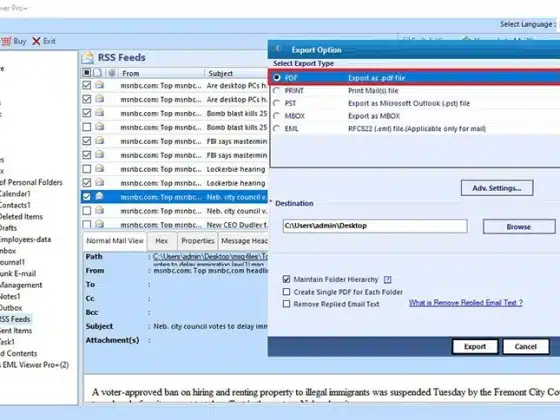560x420 pixels.
Task: Select the MBOX export type radio button
Action: pos(277,116)
